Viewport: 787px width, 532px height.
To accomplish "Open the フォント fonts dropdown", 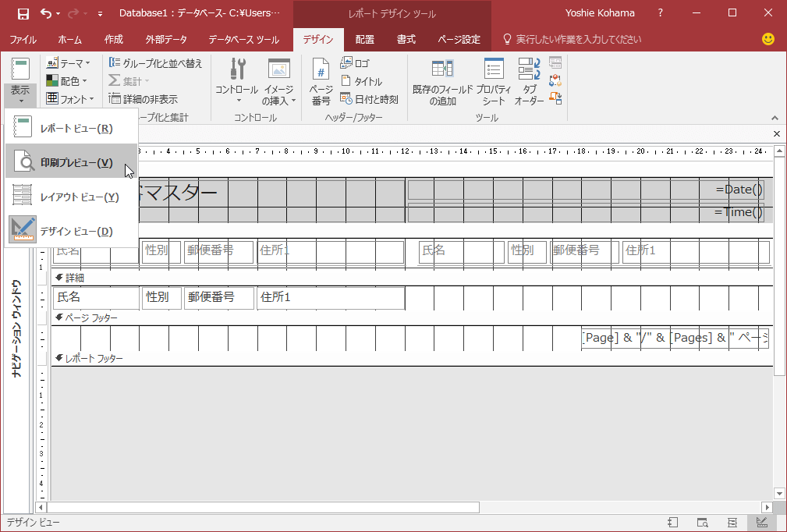I will pos(70,99).
